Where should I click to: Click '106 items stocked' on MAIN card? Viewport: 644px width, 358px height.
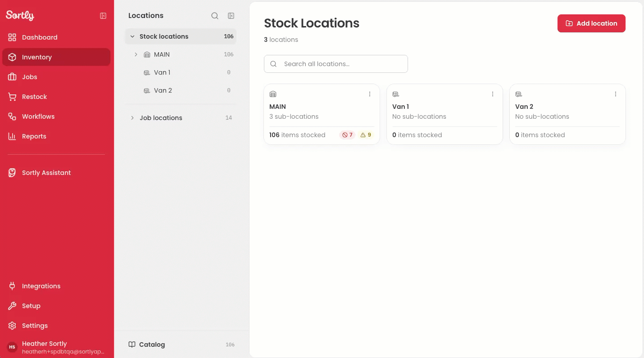(297, 135)
